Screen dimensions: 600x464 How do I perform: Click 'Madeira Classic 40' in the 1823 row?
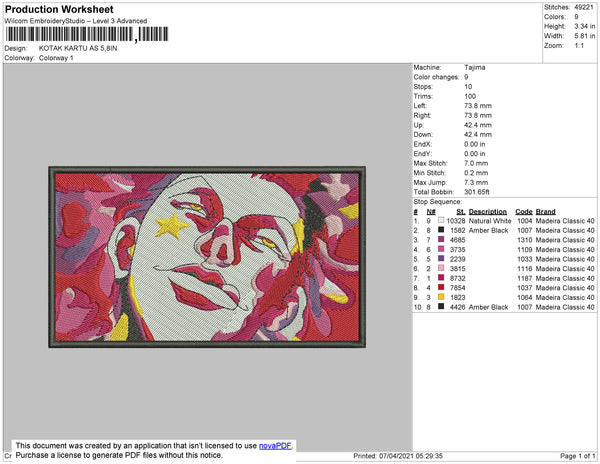(x=565, y=297)
